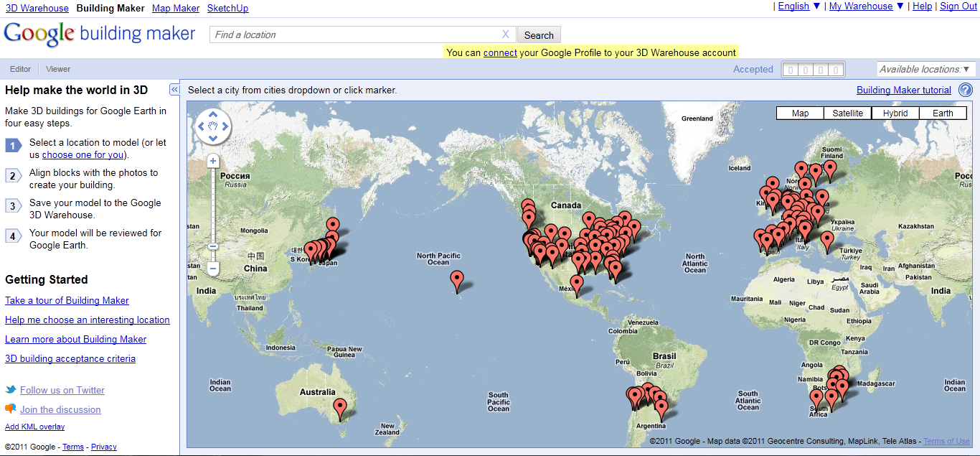Select the southernmost Argentina marker
The image size is (980, 456).
[661, 409]
